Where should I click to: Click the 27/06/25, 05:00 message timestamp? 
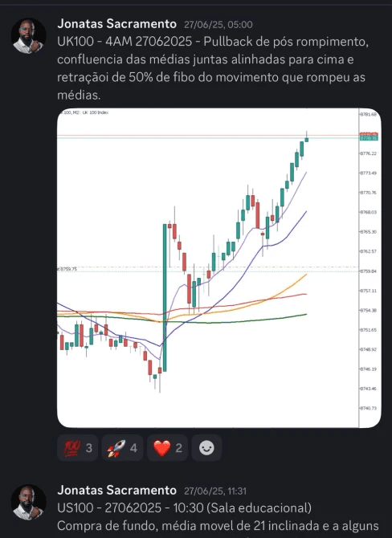click(218, 25)
